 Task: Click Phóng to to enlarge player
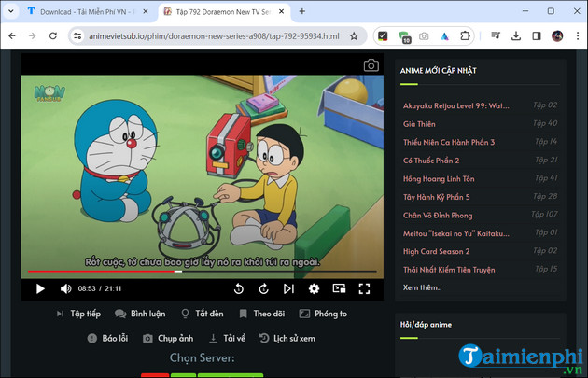323,314
